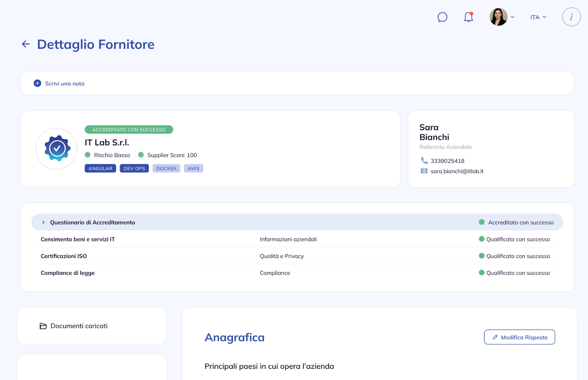Click the email envelope icon
The width and height of the screenshot is (588, 380).
(424, 171)
